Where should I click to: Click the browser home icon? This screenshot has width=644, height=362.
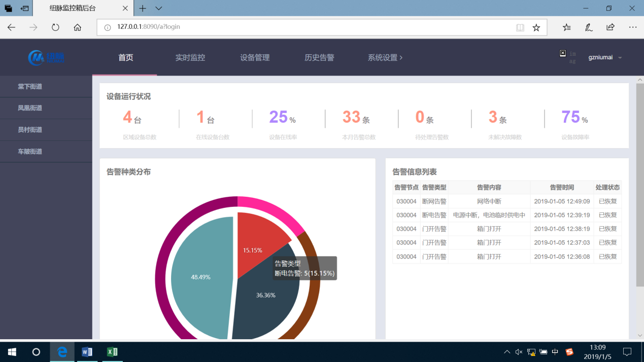point(77,27)
